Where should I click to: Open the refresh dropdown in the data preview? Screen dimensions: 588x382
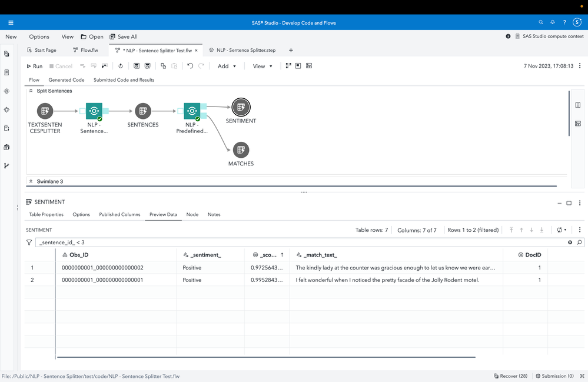click(562, 230)
